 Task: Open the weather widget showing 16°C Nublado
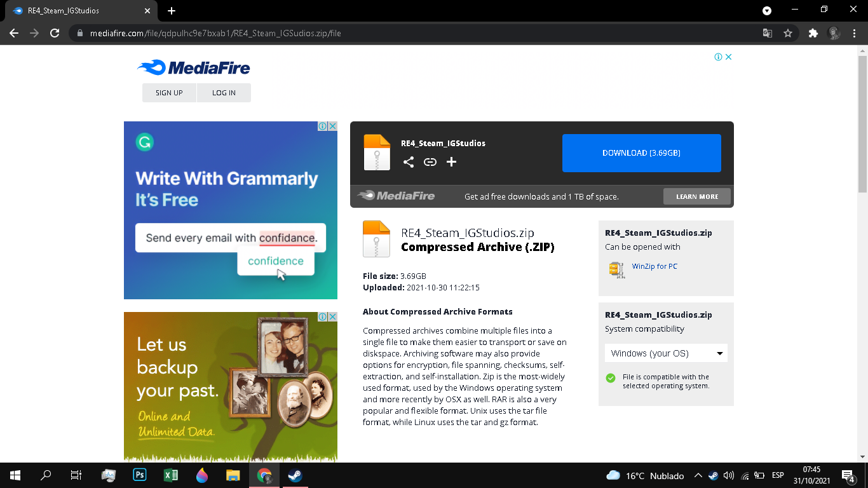(645, 475)
